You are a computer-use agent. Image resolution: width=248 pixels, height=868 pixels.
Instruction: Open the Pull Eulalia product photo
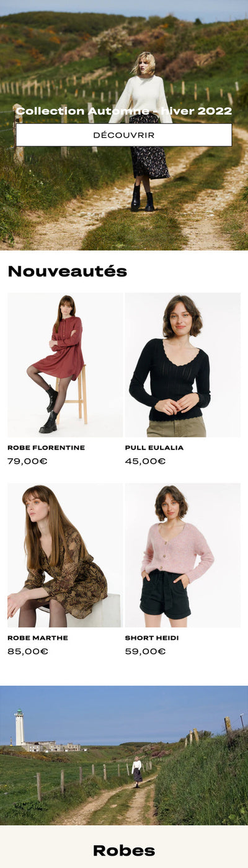click(x=183, y=365)
